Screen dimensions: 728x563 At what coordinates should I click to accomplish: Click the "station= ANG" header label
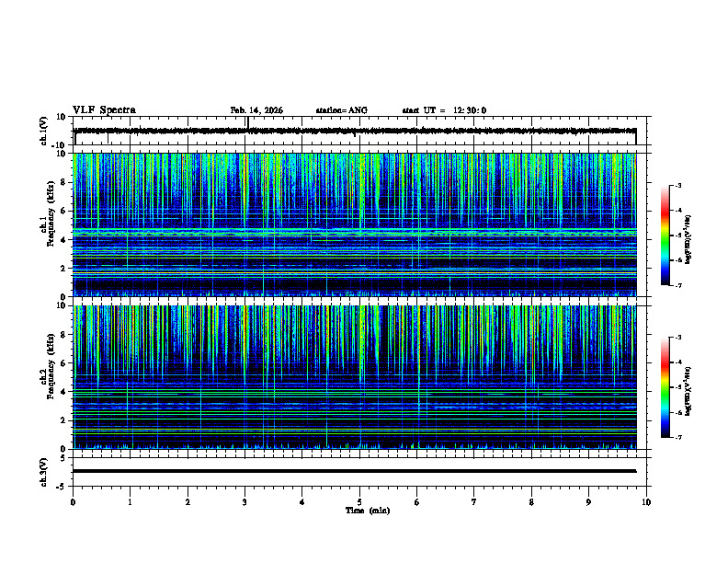click(342, 110)
